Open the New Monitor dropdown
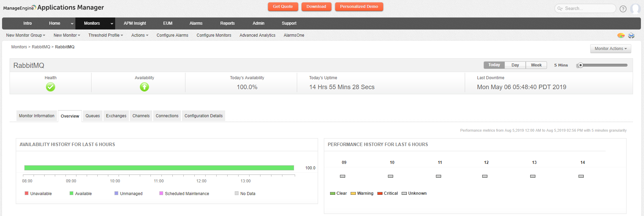The height and width of the screenshot is (216, 644). tap(67, 35)
